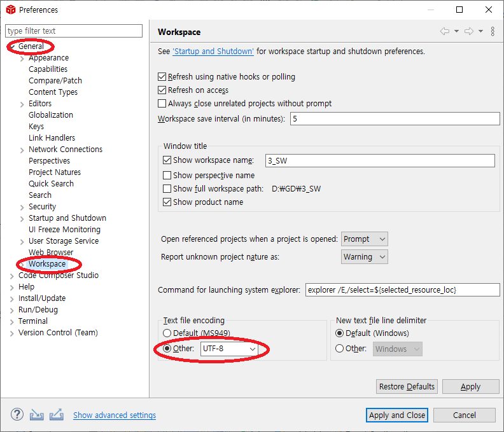Expand Code Composer Studio node
The height and width of the screenshot is (432, 504).
pyautogui.click(x=11, y=276)
